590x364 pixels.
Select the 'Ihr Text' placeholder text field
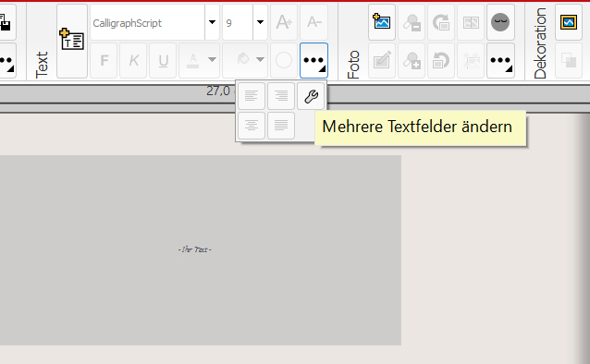point(195,249)
